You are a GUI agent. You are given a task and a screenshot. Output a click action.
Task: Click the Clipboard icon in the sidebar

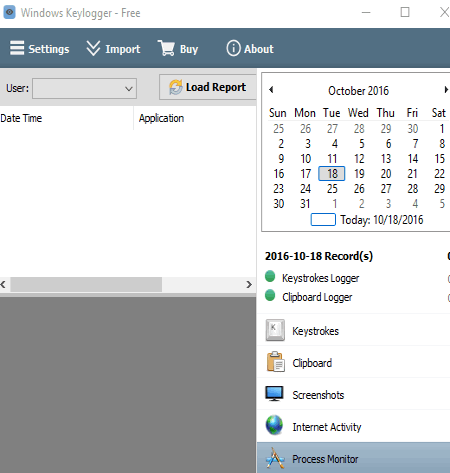coord(275,362)
